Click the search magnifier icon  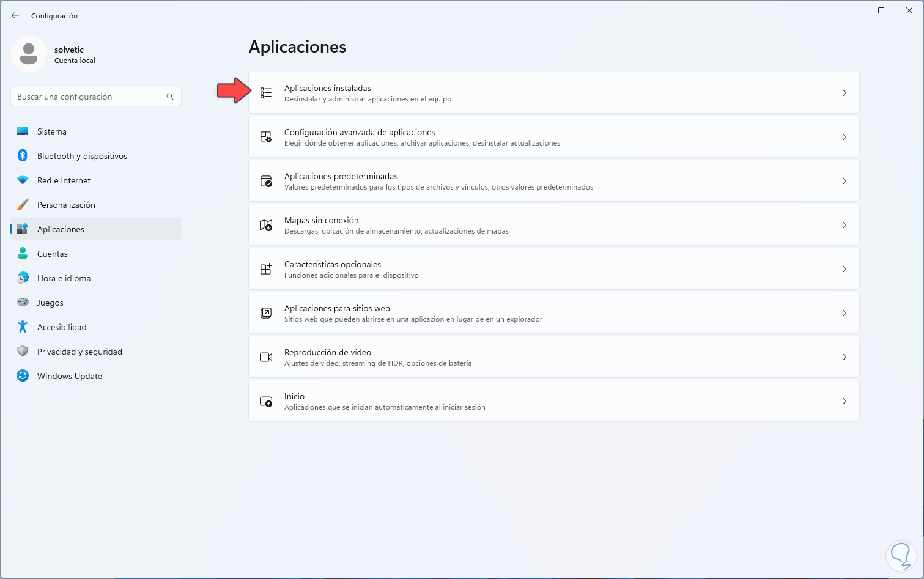click(x=170, y=97)
